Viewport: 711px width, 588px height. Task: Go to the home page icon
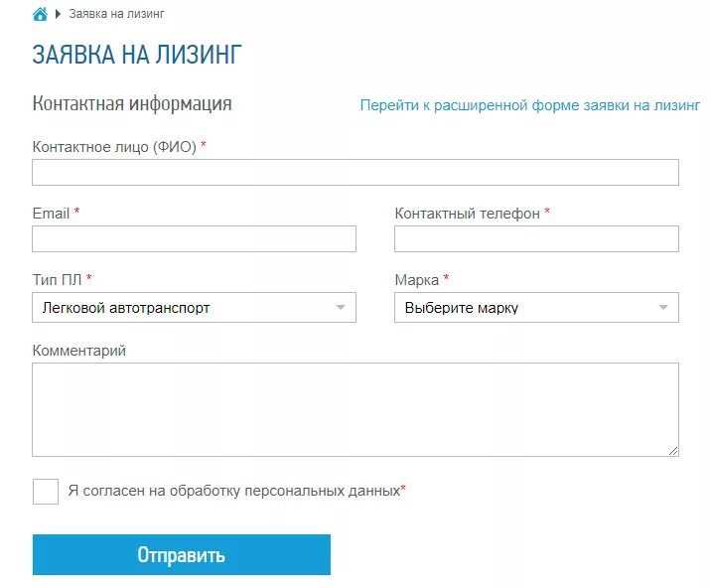(40, 14)
